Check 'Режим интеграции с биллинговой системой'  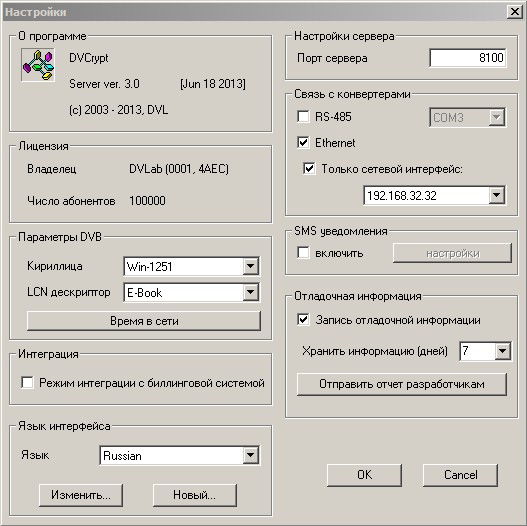click(27, 382)
